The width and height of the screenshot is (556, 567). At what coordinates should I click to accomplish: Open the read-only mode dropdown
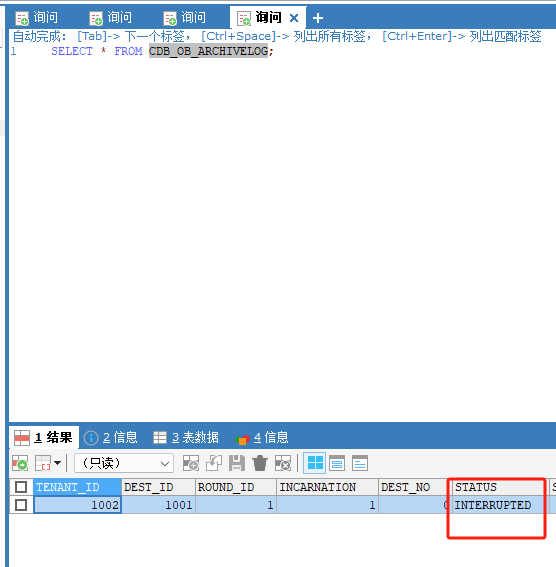coord(124,463)
